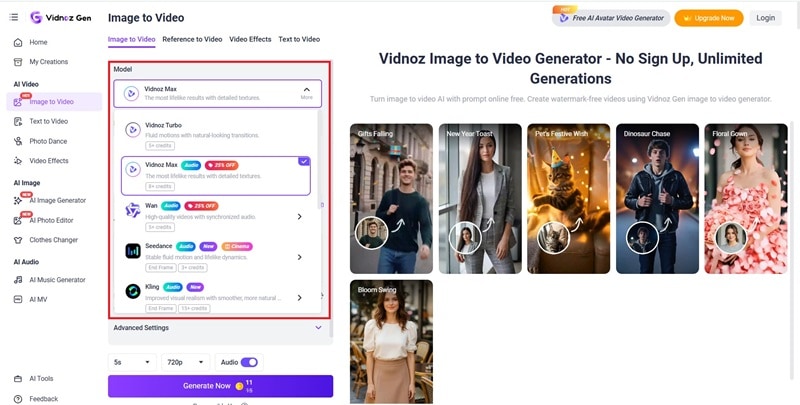Viewport: 800px width, 405px height.
Task: Open the Floral Gown template thumbnail
Action: pyautogui.click(x=746, y=198)
